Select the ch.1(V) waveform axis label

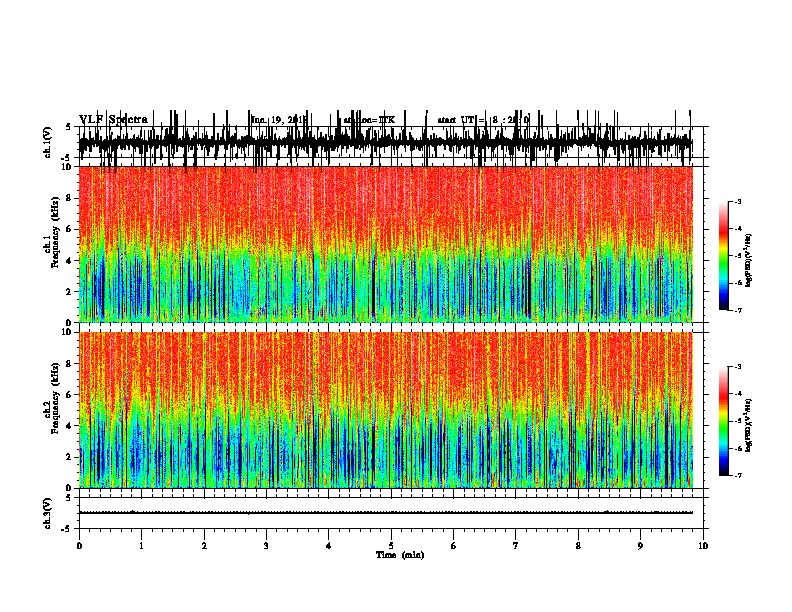click(48, 142)
